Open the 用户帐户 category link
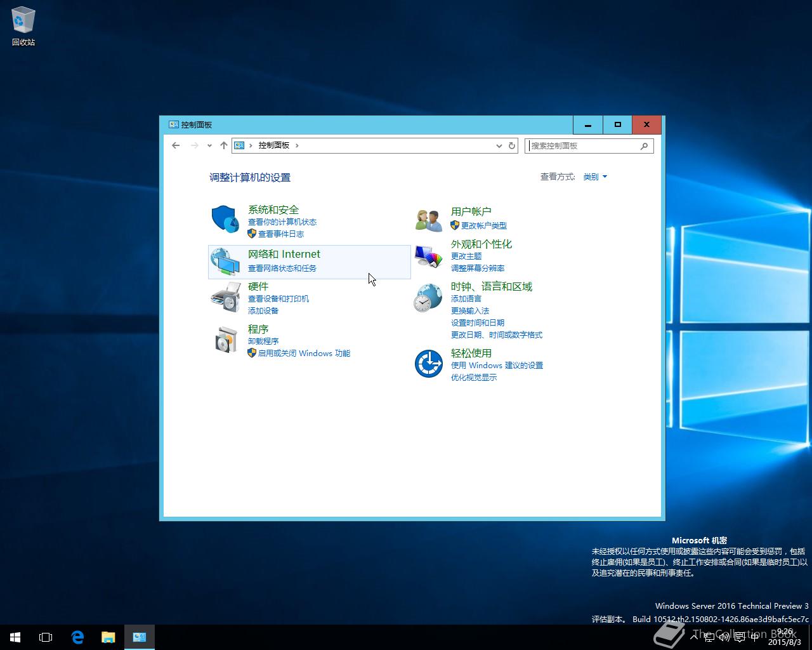This screenshot has height=650, width=812. (x=471, y=211)
